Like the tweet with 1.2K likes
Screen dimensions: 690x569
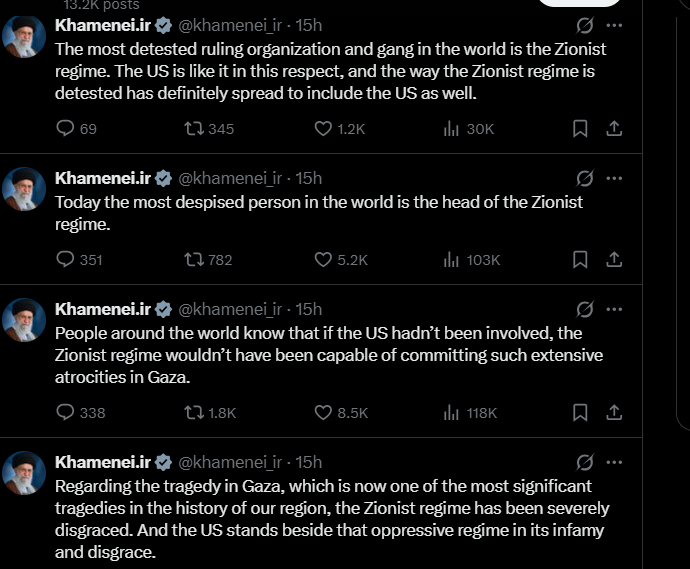click(x=323, y=128)
